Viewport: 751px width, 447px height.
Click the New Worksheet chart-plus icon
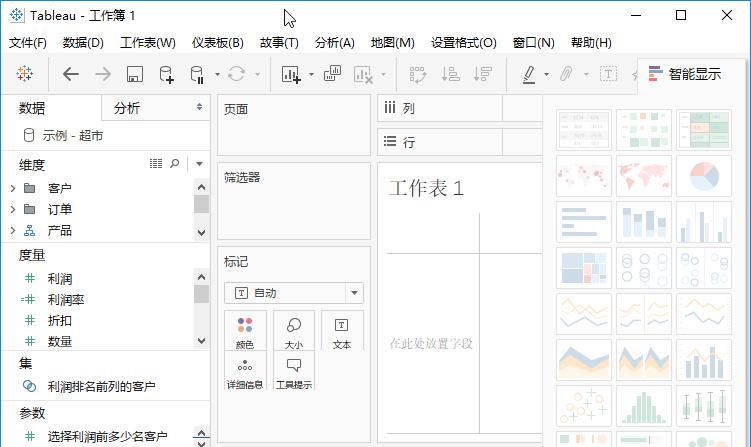click(x=291, y=74)
